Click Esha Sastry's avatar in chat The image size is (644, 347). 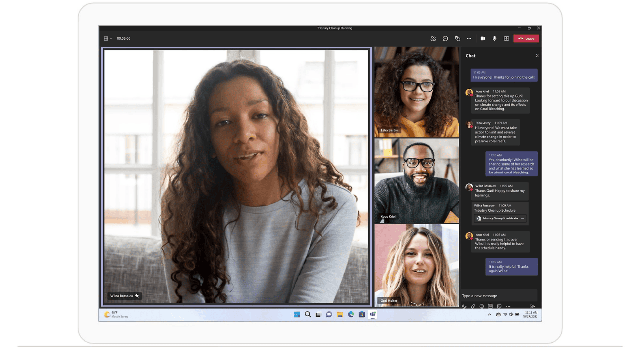click(469, 124)
